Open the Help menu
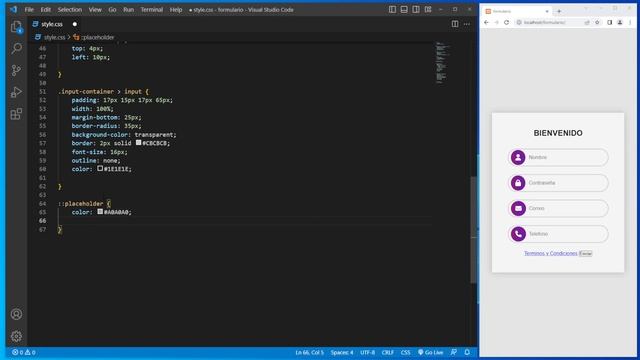This screenshot has width=640, height=360. 176,9
